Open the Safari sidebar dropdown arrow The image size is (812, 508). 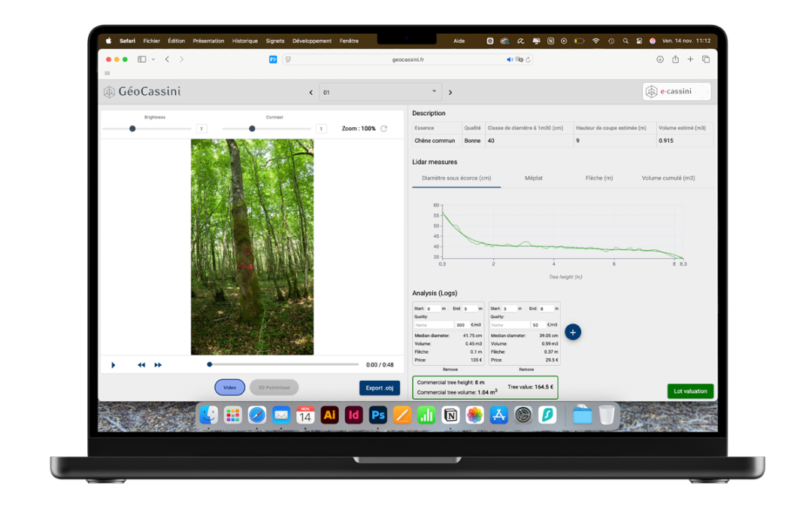pos(153,59)
